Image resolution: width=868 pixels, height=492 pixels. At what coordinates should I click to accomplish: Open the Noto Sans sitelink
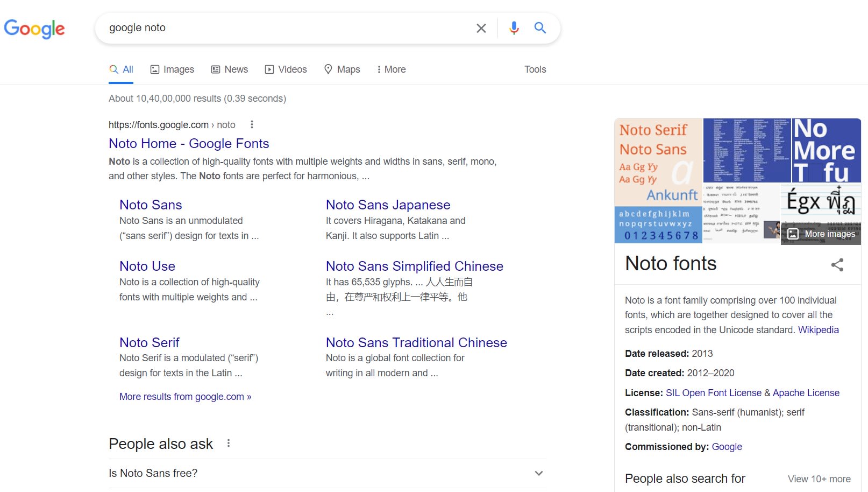tap(151, 205)
